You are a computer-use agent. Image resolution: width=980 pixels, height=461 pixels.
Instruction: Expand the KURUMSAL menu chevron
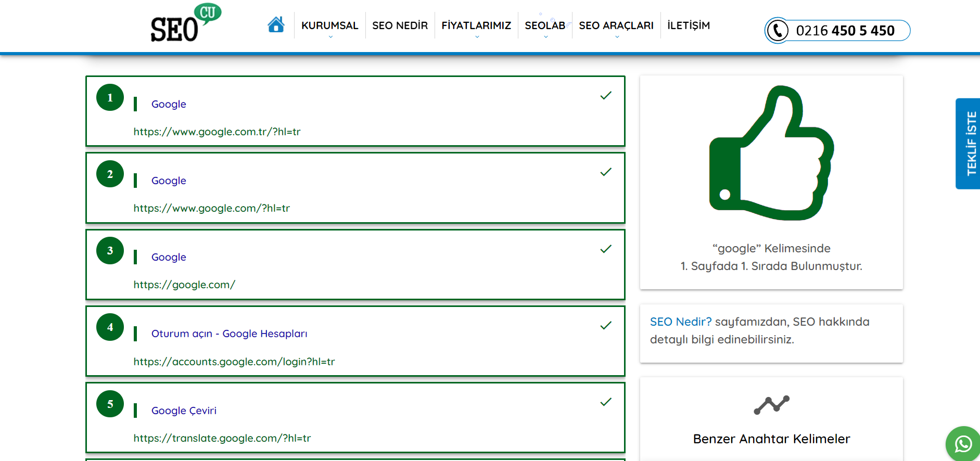click(330, 37)
